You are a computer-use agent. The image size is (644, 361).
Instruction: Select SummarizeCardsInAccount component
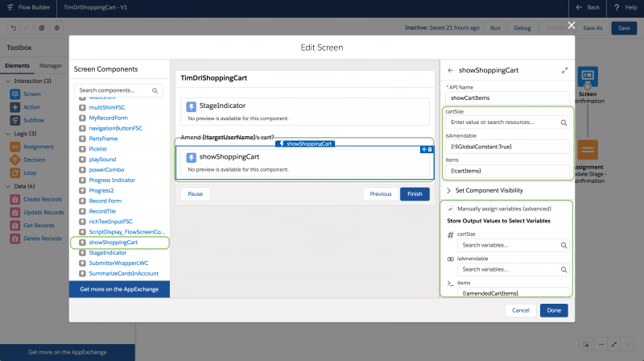click(x=123, y=273)
